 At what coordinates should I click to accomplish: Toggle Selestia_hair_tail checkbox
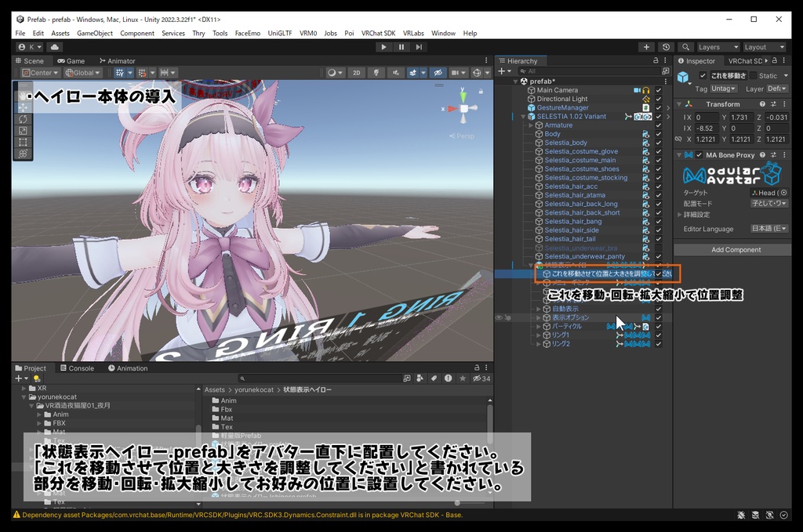(659, 239)
